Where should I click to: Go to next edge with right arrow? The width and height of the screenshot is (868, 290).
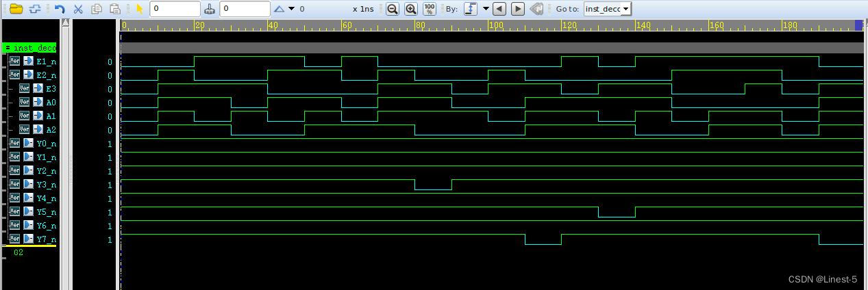pos(518,9)
